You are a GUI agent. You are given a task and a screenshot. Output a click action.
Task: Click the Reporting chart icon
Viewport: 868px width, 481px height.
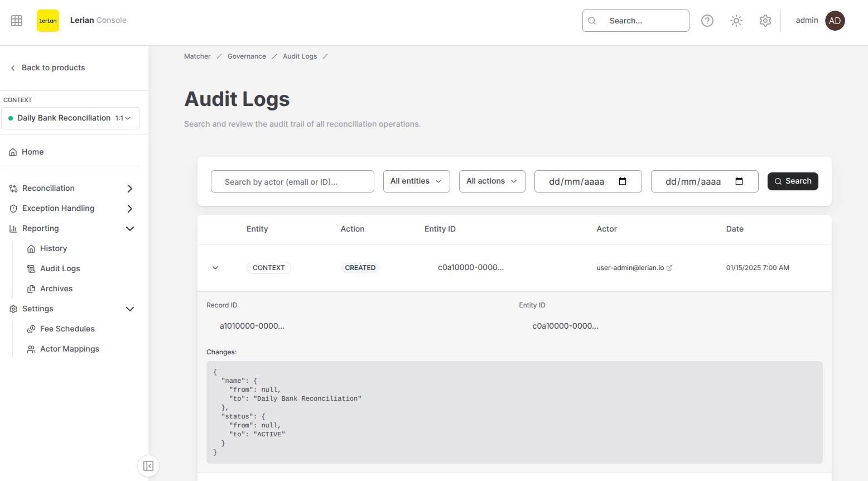pos(13,229)
